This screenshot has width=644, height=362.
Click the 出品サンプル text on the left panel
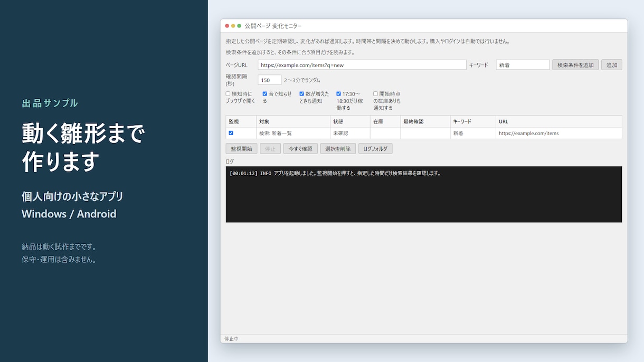(50, 103)
